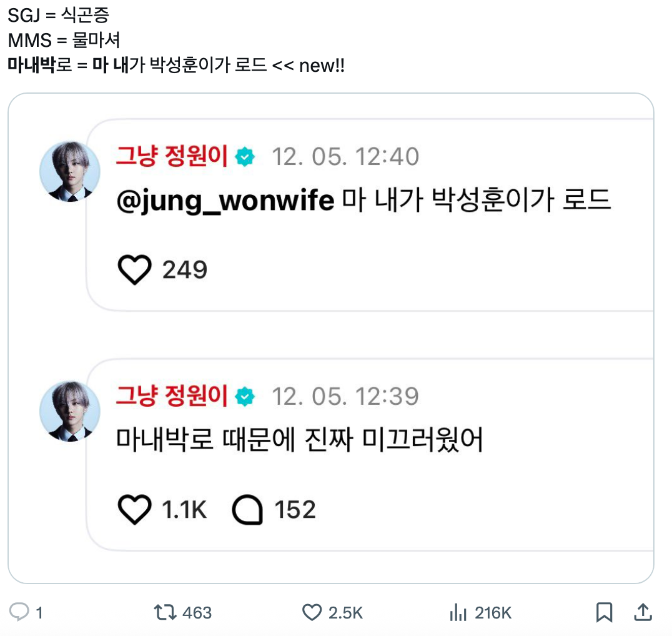The image size is (672, 636).
Task: Open the 12. 05. 12:40 timestamp
Action: tap(345, 157)
